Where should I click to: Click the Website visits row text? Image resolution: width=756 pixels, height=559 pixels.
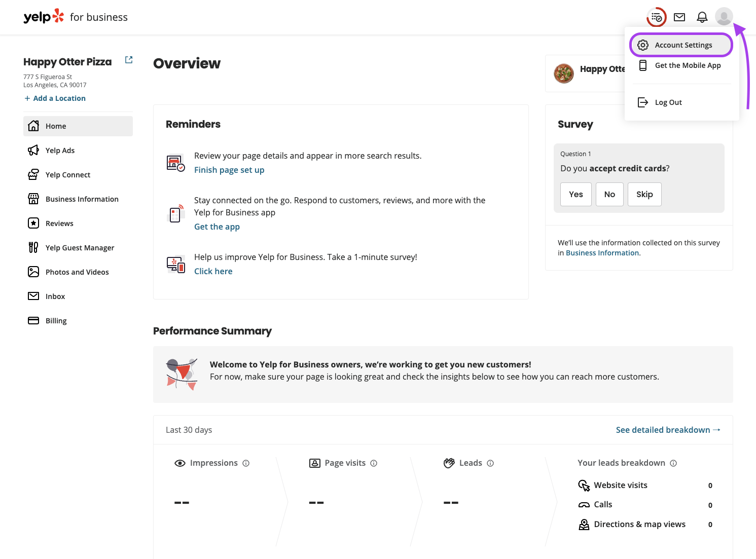(621, 485)
